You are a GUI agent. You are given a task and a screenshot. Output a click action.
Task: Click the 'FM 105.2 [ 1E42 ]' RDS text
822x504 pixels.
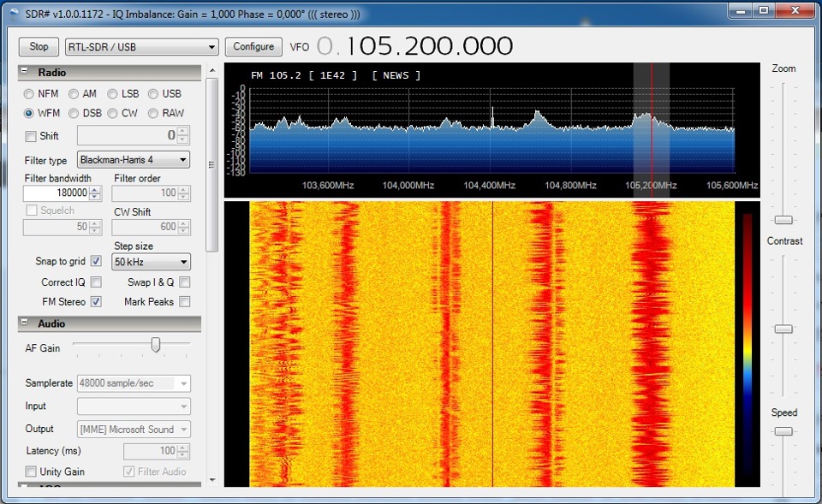(304, 75)
